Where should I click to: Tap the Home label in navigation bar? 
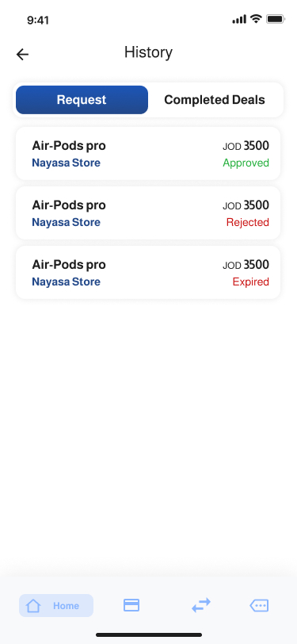(x=66, y=606)
